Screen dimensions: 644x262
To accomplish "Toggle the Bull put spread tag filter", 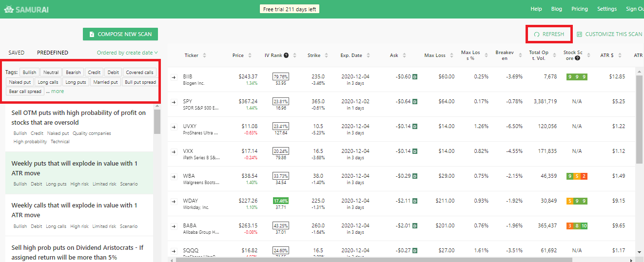I will coord(140,82).
